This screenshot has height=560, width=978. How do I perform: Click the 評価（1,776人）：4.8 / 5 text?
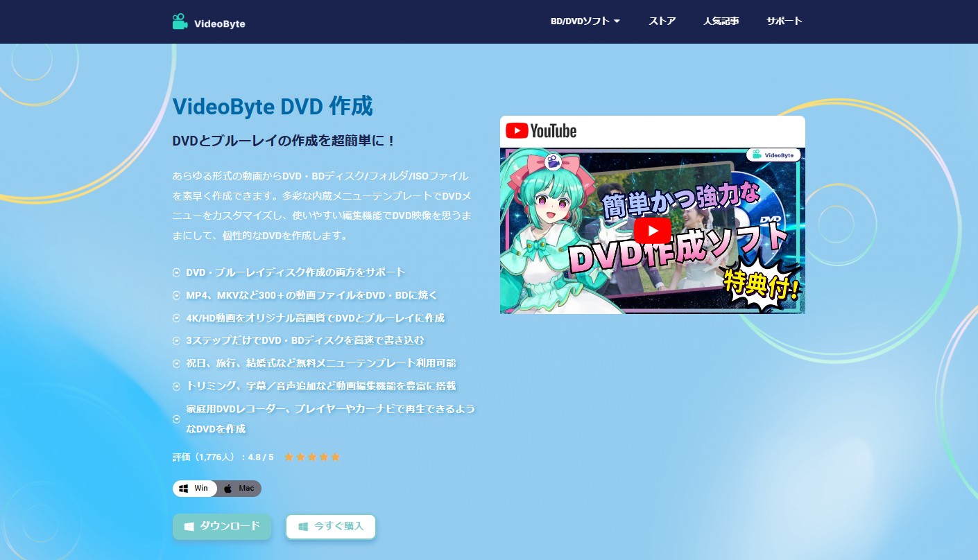pos(223,457)
